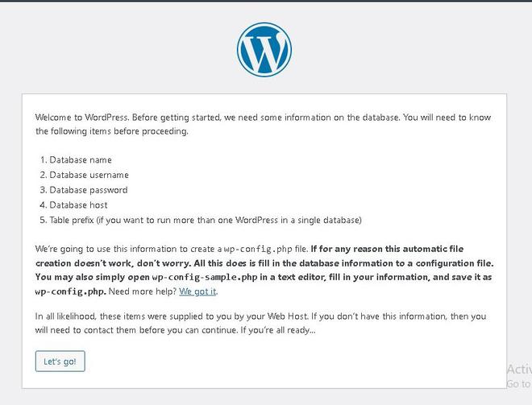Click the dark bar above the page

coord(266,1)
